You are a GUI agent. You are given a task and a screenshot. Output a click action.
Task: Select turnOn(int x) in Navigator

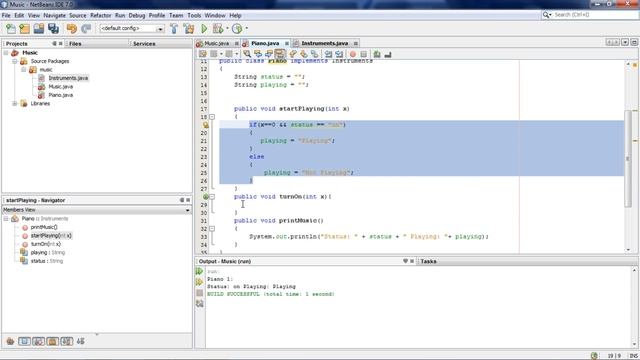click(x=46, y=244)
